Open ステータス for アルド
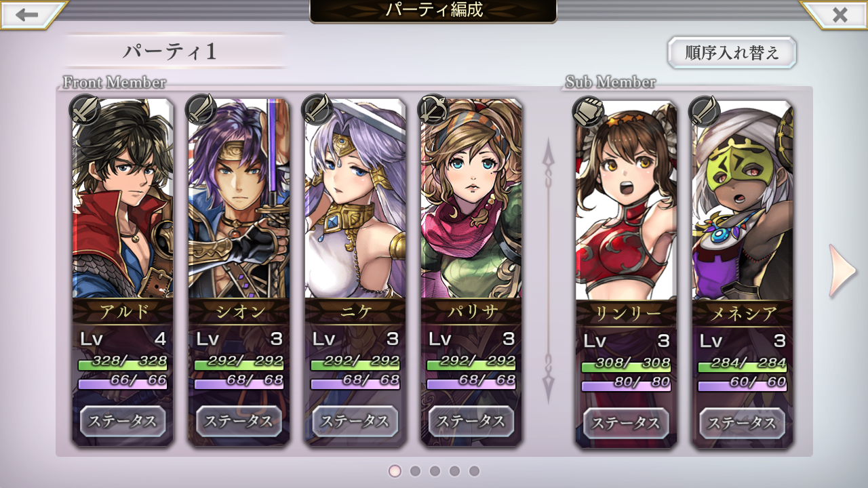868x488 pixels. coord(123,422)
